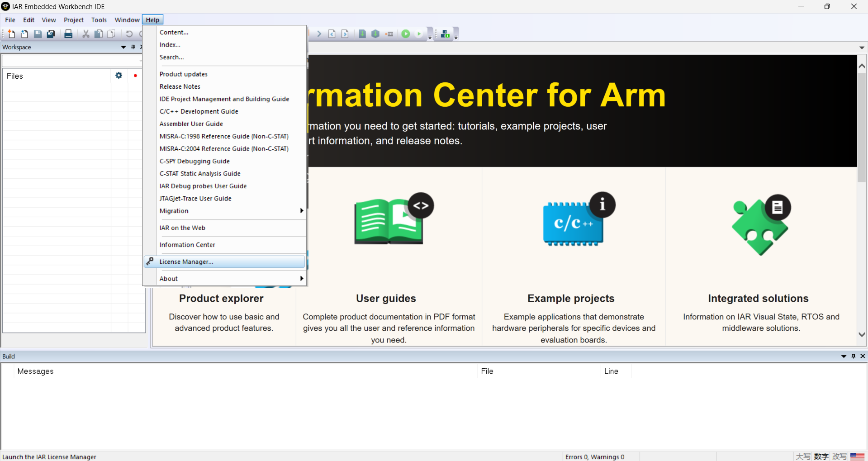The image size is (868, 461).
Task: Click the Navigate Forward arrow icon
Action: pos(319,34)
